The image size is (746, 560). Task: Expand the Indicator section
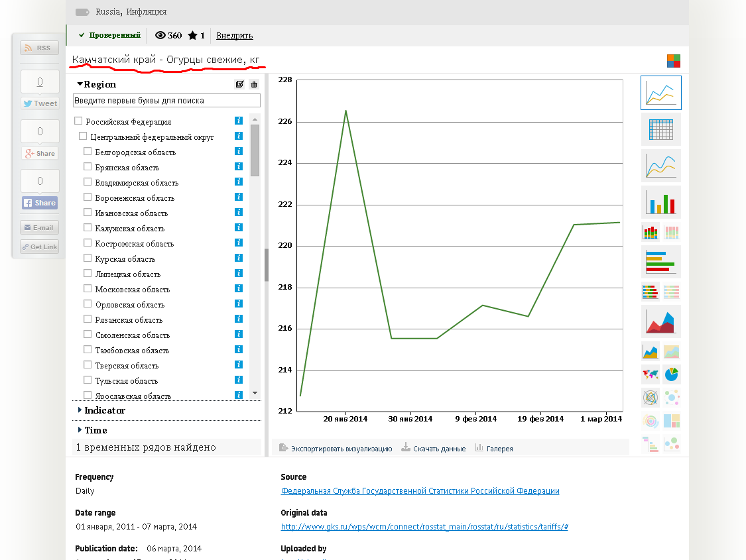[x=101, y=410]
